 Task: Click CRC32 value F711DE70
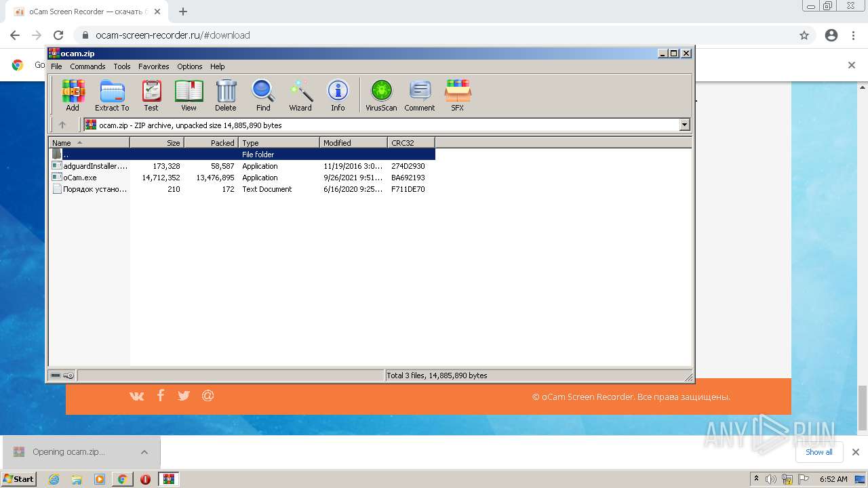(x=408, y=189)
